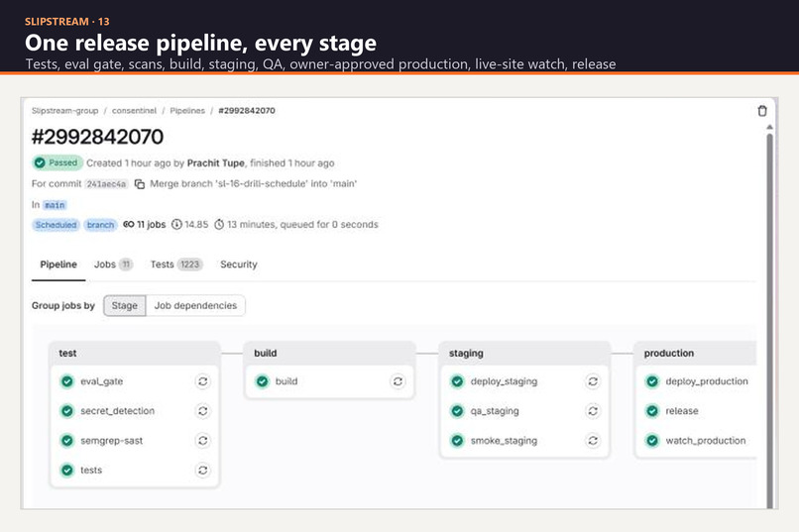Retry the smoke_staging job

coord(593,441)
